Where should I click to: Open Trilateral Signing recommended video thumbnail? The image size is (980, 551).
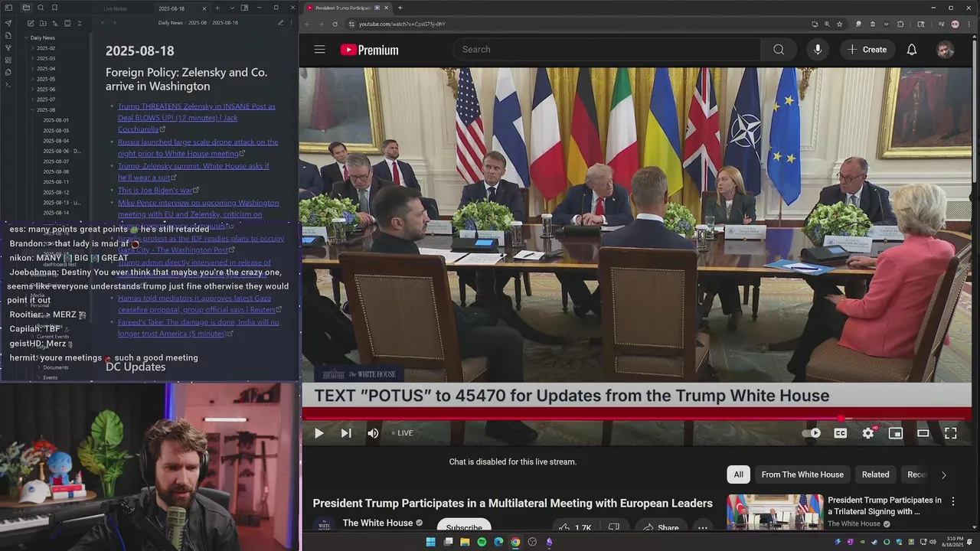point(774,513)
